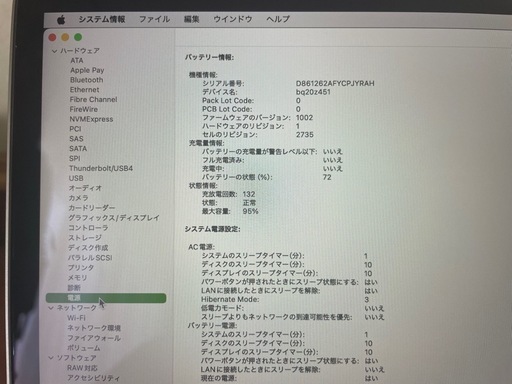Select グラフィックス/ディスプレイ in the sidebar

114,218
